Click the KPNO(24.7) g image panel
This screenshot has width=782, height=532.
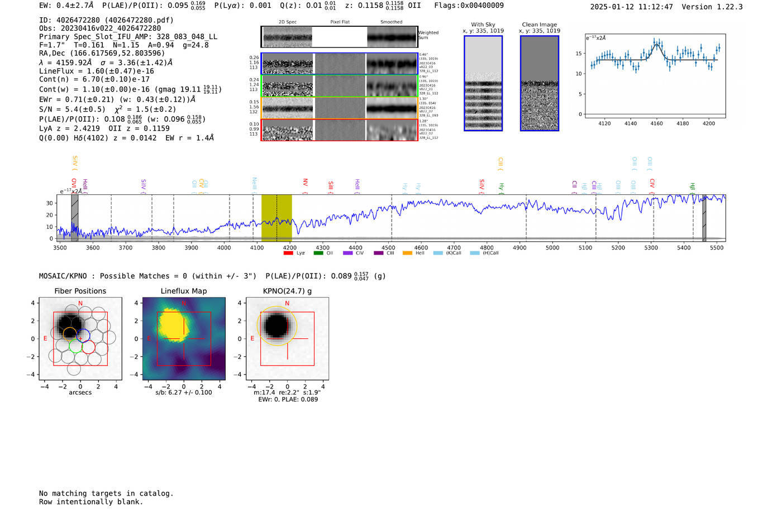[x=287, y=338]
